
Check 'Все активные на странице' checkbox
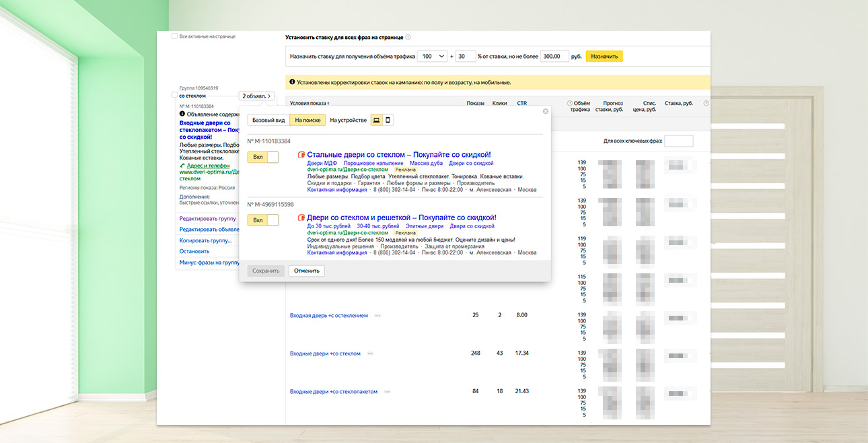175,36
